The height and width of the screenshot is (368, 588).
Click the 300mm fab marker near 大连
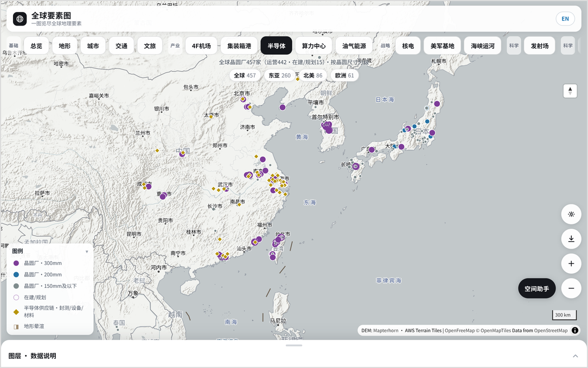tap(283, 107)
